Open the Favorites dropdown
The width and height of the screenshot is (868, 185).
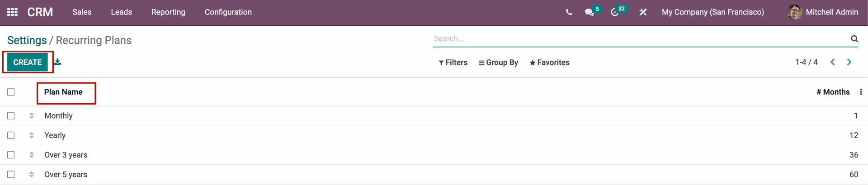[549, 63]
